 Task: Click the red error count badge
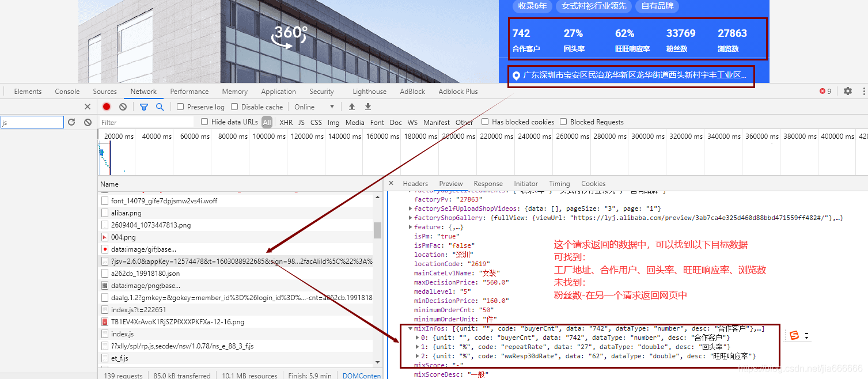pyautogui.click(x=825, y=91)
